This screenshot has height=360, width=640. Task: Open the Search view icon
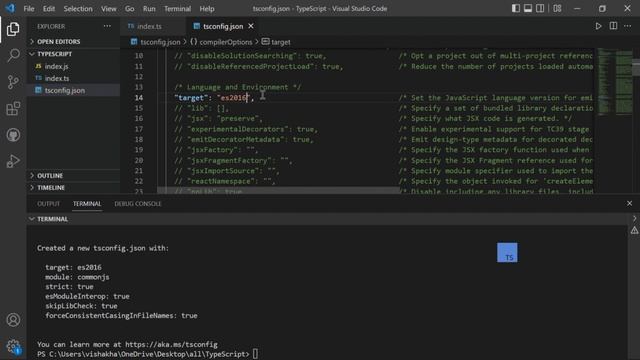(x=13, y=56)
